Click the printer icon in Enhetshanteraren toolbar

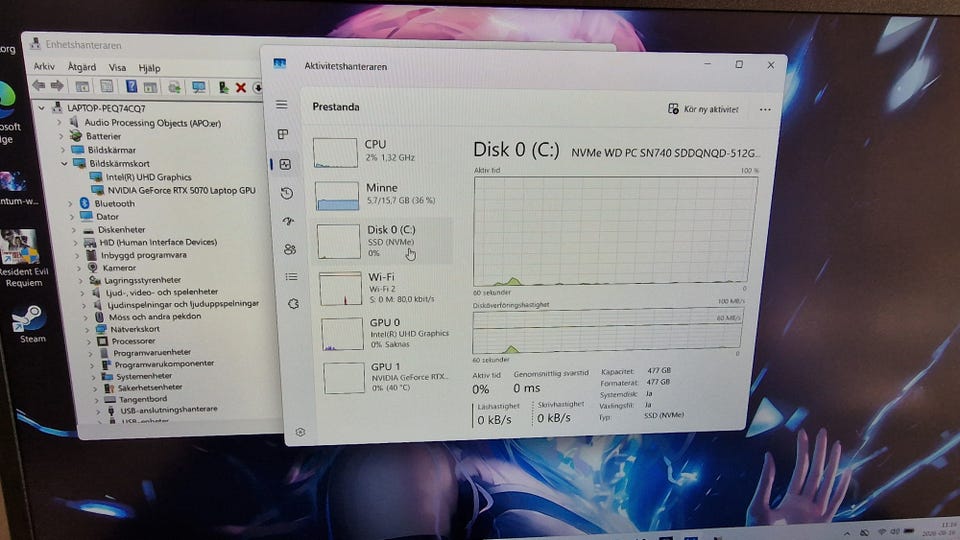[x=174, y=87]
